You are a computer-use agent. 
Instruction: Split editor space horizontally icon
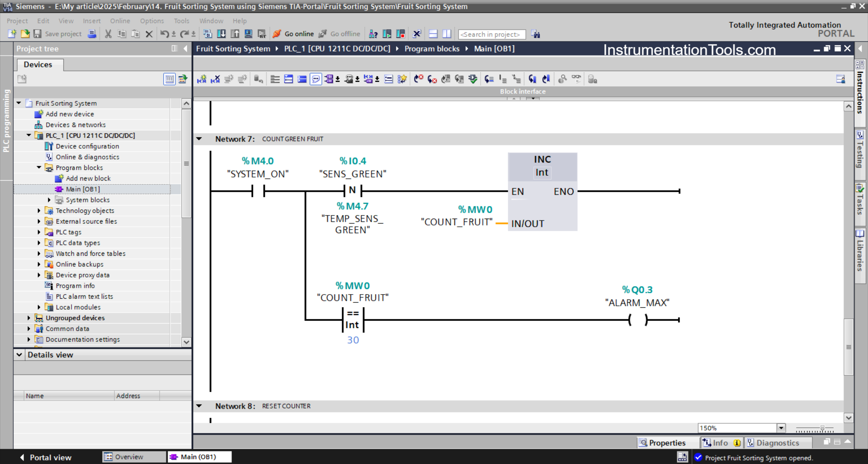pos(433,34)
